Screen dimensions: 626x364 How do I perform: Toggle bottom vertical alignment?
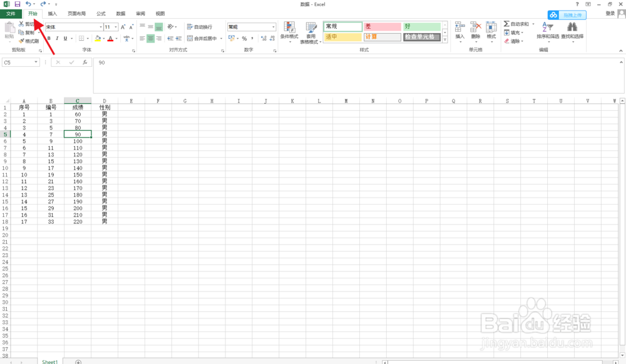pos(159,27)
